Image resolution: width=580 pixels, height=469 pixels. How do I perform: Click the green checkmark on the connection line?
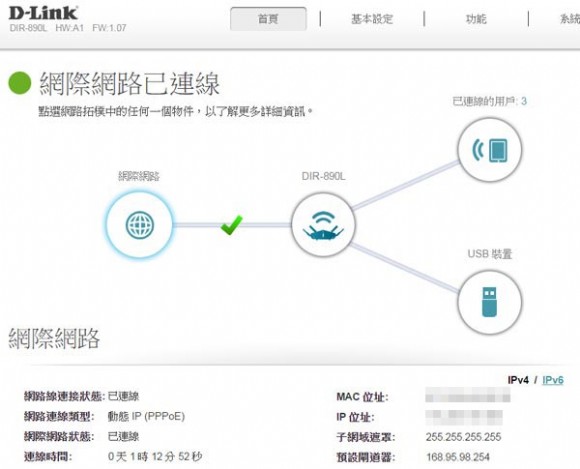[x=232, y=225]
